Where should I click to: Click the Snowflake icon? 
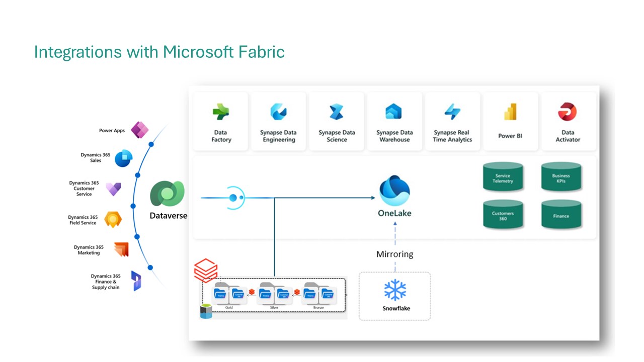pos(395,290)
